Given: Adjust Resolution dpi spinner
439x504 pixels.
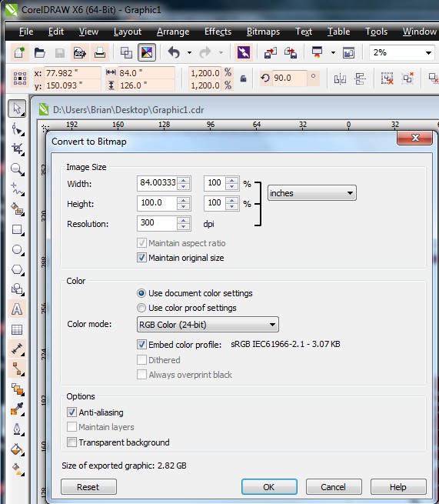Looking at the screenshot, I should [x=184, y=223].
